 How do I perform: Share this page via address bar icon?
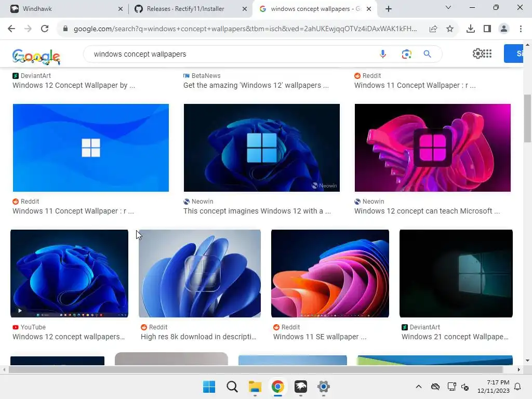click(433, 29)
